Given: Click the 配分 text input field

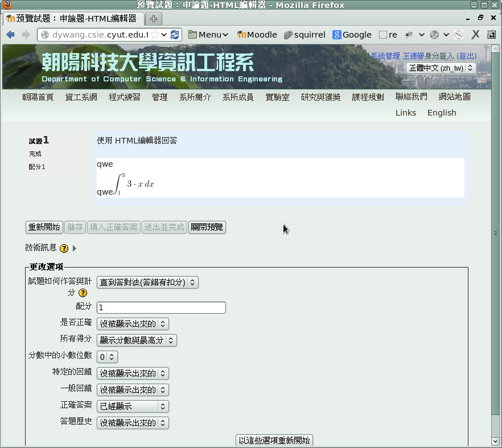Looking at the screenshot, I should 161,307.
